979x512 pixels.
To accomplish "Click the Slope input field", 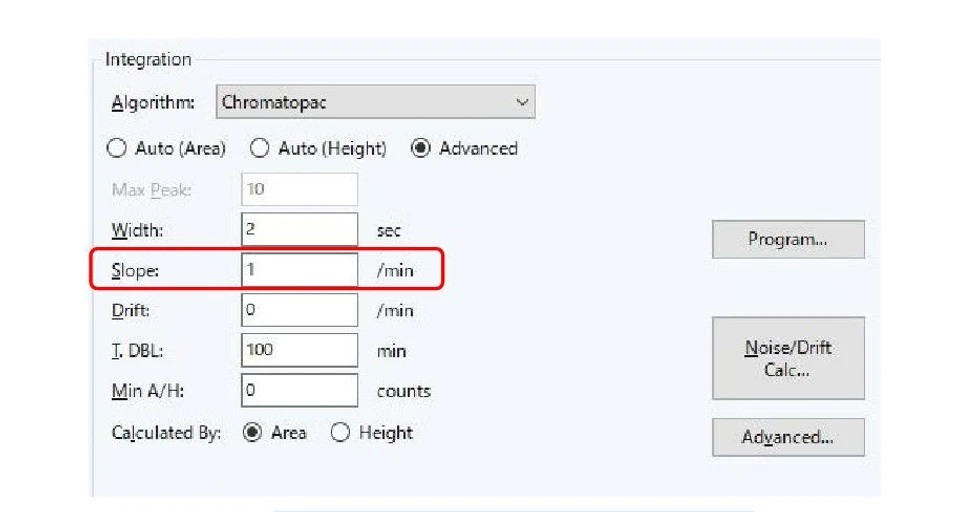I will click(299, 270).
